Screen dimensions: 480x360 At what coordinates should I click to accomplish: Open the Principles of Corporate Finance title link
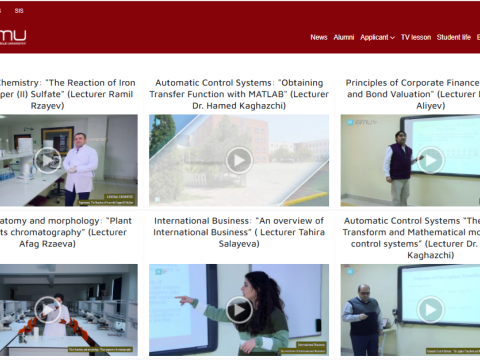point(413,94)
